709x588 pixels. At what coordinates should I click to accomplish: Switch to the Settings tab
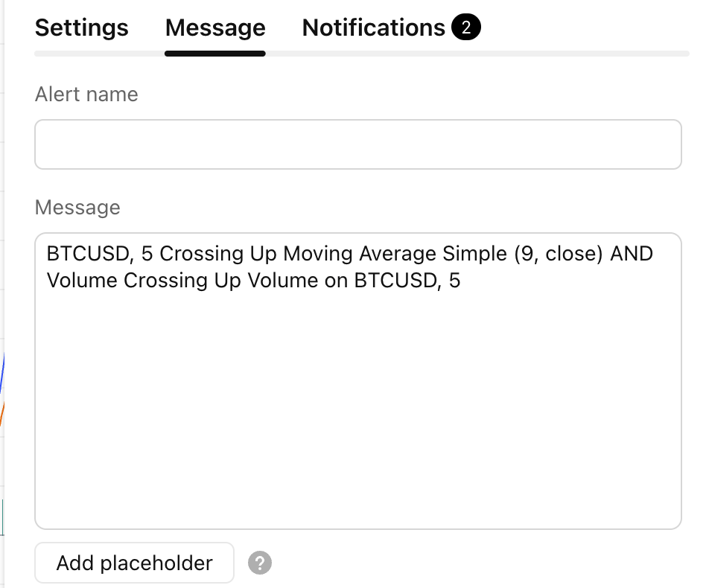click(82, 28)
